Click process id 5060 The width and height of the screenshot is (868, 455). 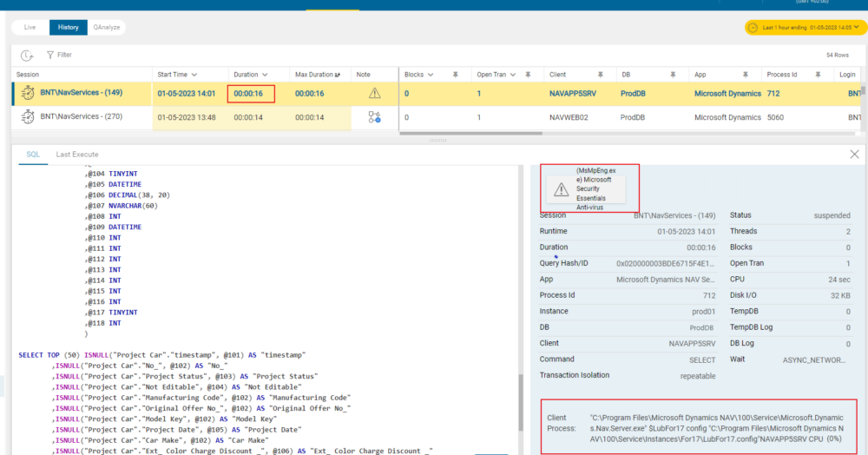click(775, 117)
